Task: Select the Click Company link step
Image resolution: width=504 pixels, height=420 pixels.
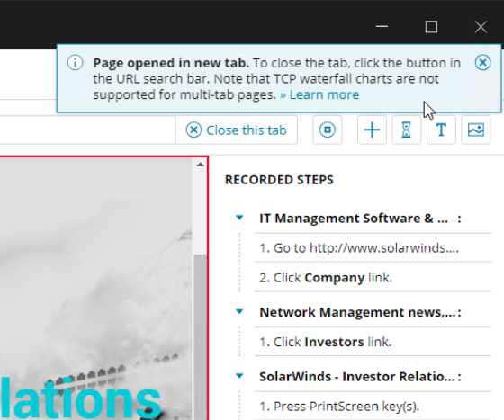Action: tap(373, 277)
